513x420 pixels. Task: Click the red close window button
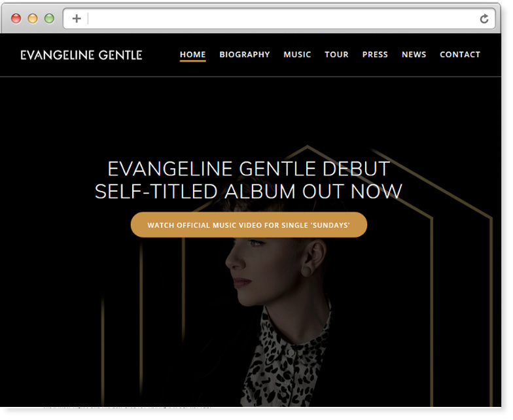16,18
